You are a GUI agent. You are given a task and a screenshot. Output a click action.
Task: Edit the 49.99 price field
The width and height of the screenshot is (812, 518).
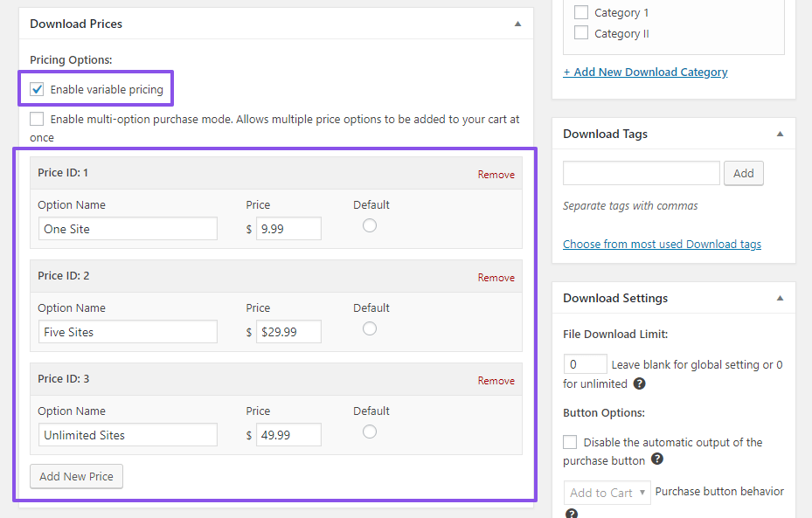pos(288,435)
